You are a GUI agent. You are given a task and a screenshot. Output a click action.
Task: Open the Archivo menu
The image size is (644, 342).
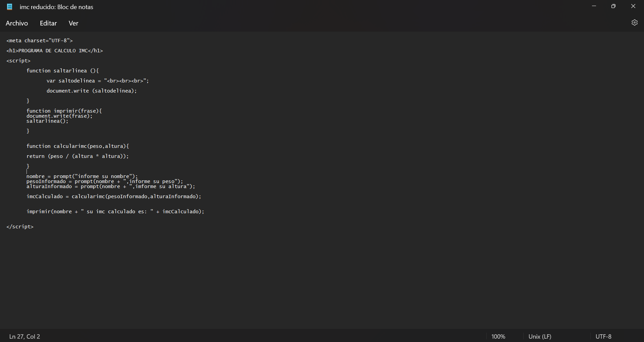point(17,23)
